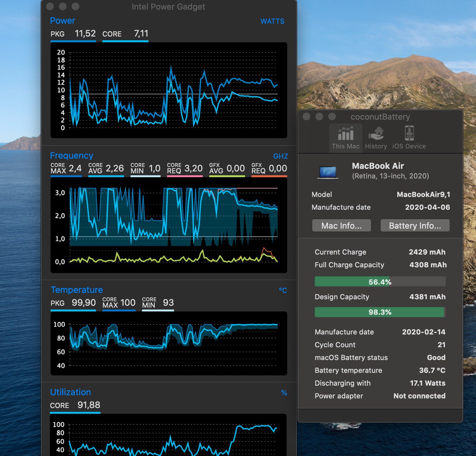The width and height of the screenshot is (476, 456).
Task: Click the Intel Power Gadget title bar
Action: coord(168,7)
